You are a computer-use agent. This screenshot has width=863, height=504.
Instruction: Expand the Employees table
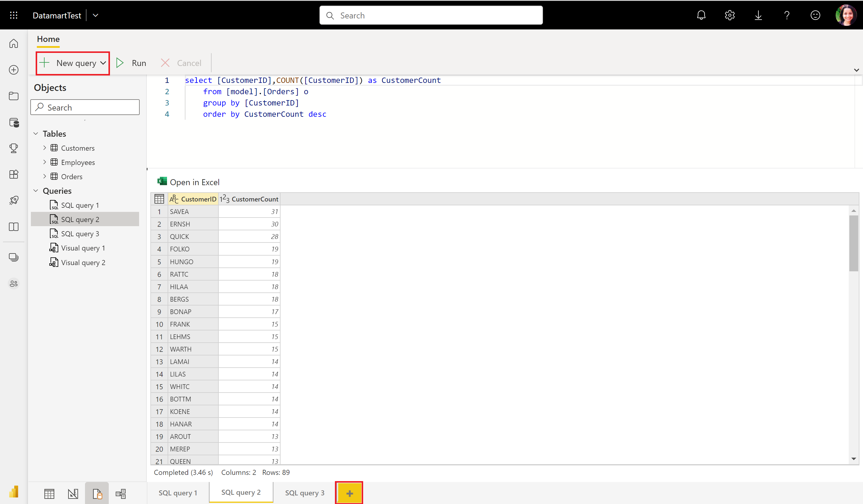click(45, 162)
